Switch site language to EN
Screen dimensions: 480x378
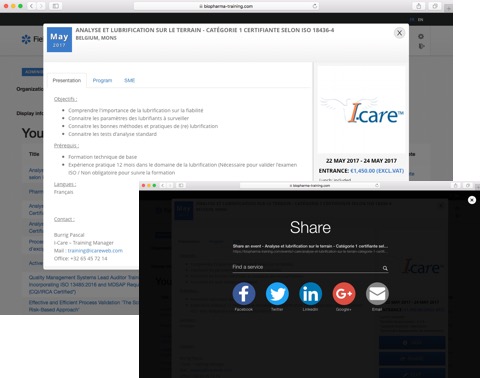click(x=420, y=20)
